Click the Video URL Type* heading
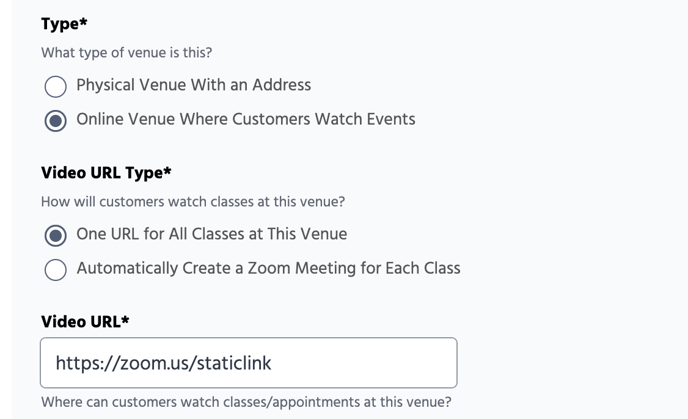The width and height of the screenshot is (688, 419). point(106,173)
